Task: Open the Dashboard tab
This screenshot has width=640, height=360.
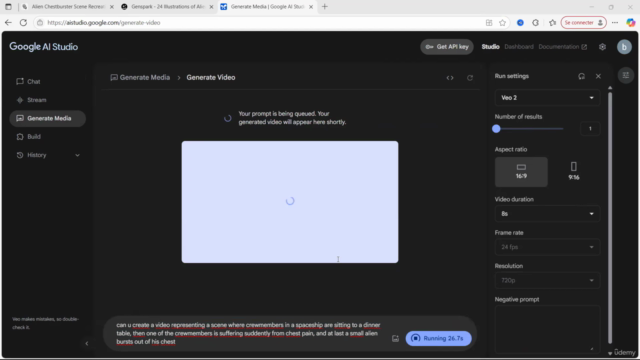Action: (519, 47)
